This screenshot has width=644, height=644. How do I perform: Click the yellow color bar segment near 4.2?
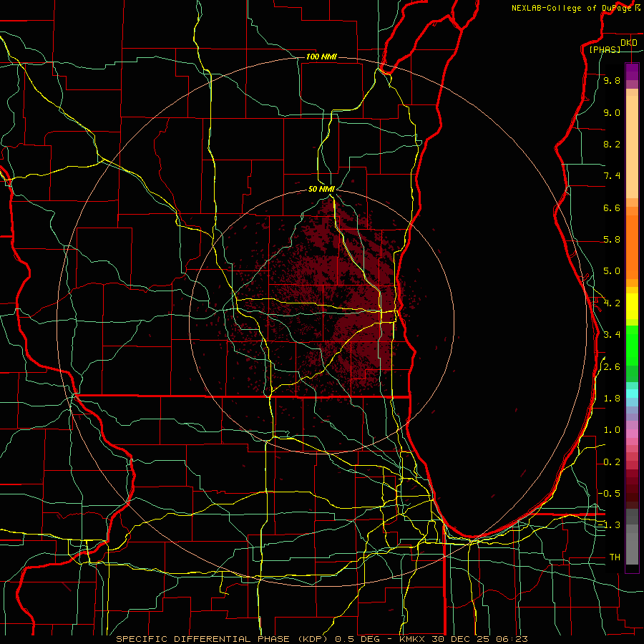632,306
